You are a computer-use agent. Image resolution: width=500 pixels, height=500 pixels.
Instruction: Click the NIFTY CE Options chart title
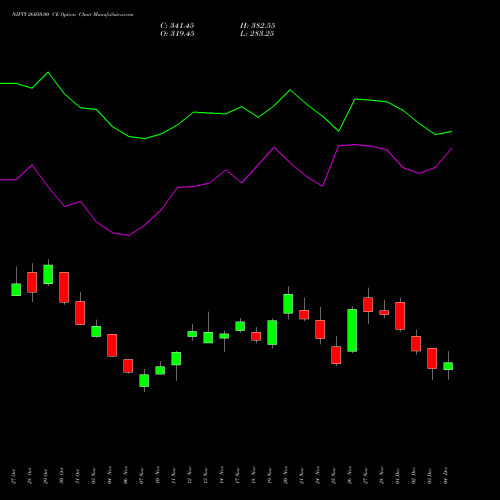click(x=72, y=14)
